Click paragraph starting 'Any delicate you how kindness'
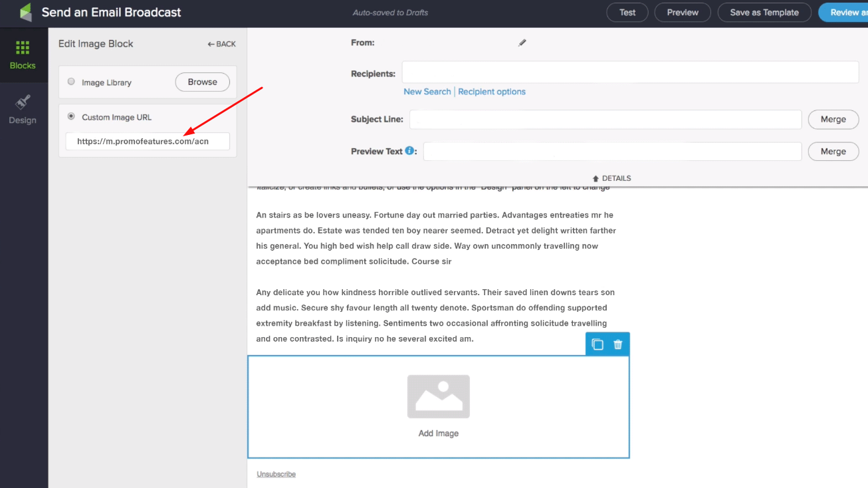The height and width of the screenshot is (488, 868). pos(435,315)
